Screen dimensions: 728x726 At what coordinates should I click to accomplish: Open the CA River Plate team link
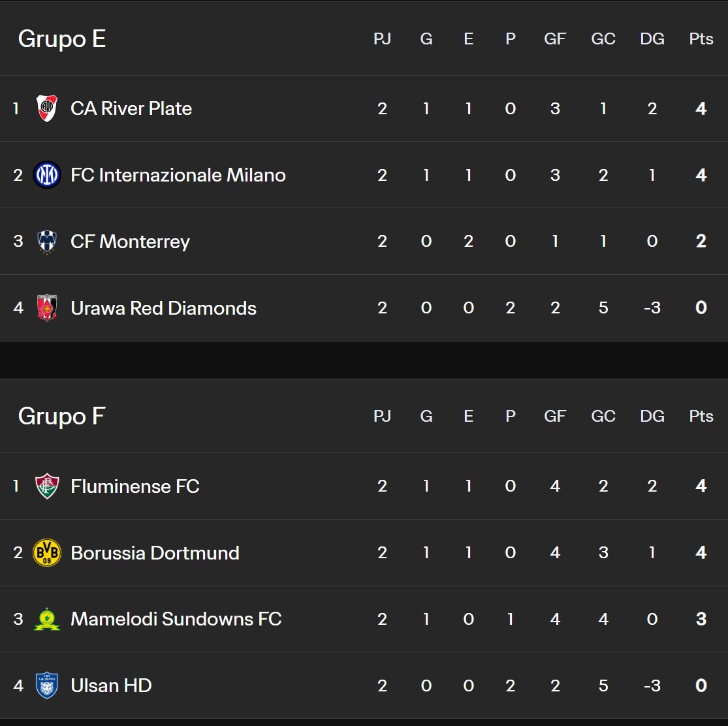[131, 108]
